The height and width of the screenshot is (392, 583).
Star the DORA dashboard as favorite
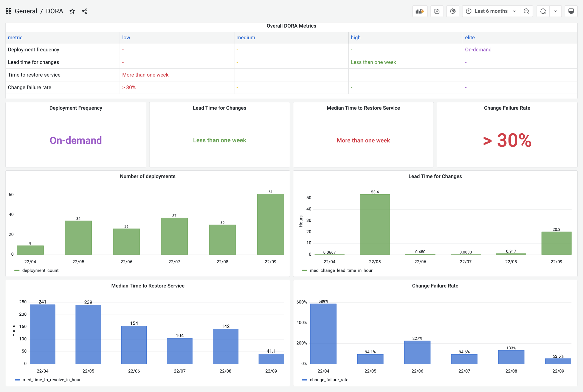tap(72, 11)
